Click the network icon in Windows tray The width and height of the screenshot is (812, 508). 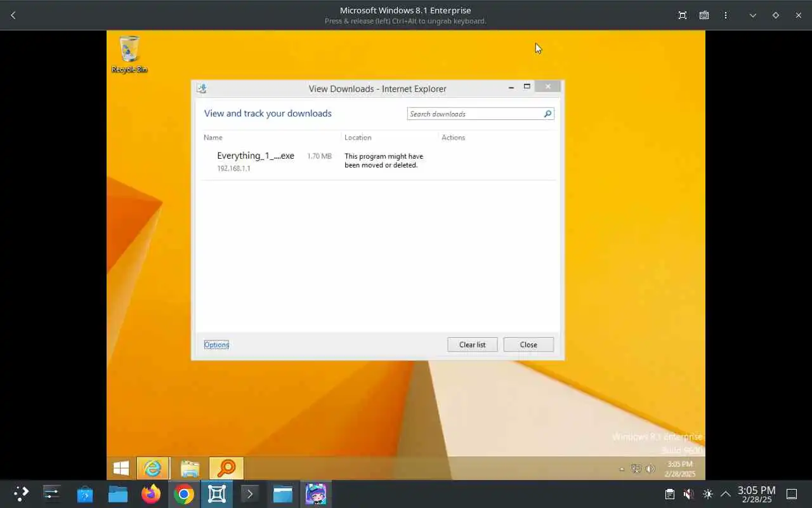click(x=636, y=469)
